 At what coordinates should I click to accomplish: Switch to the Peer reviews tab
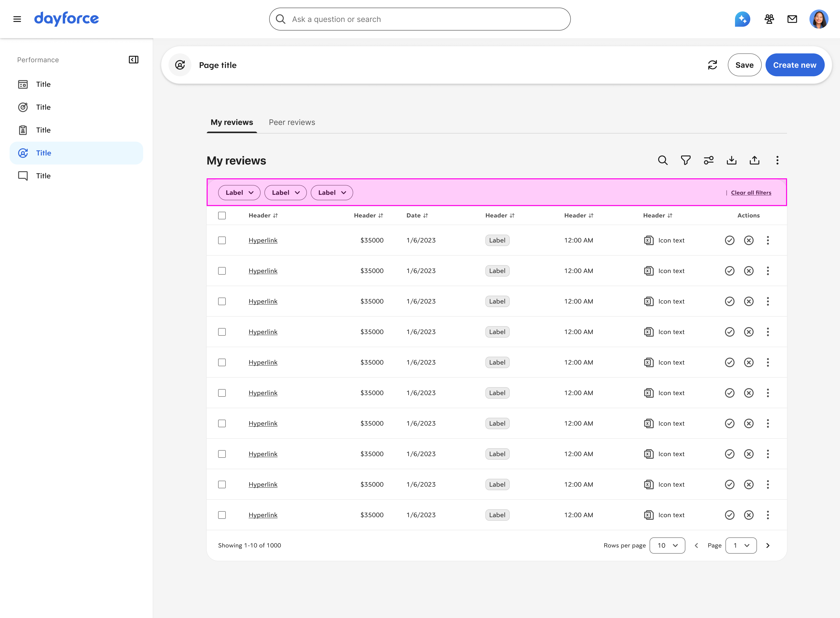pyautogui.click(x=292, y=122)
